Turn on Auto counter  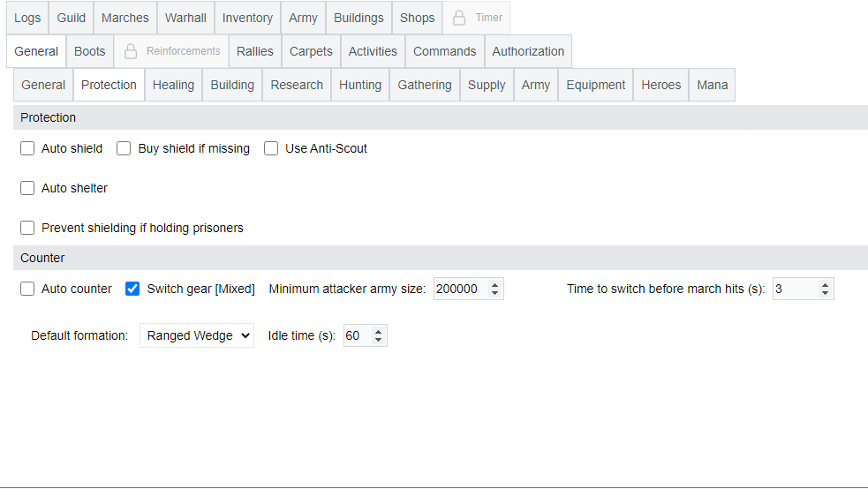click(x=27, y=290)
